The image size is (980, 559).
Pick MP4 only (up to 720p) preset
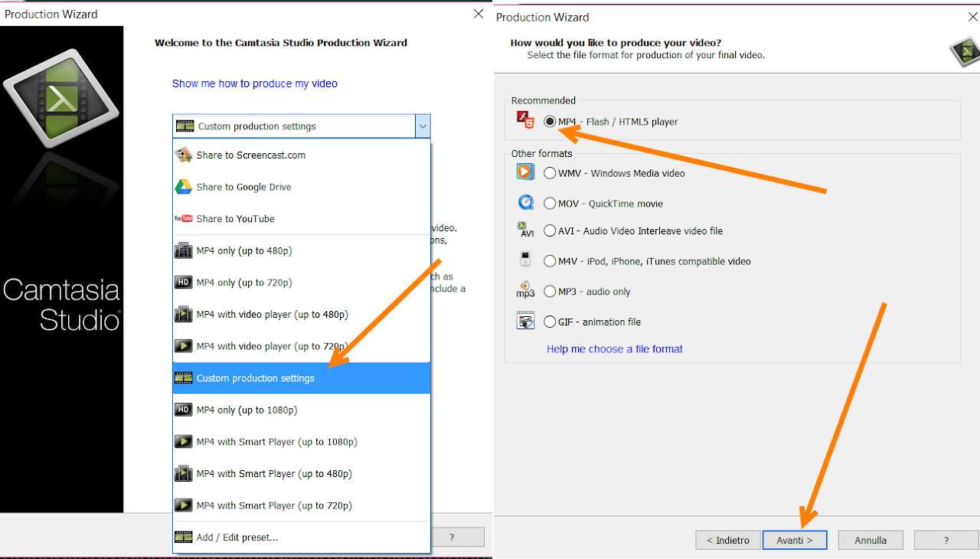302,283
